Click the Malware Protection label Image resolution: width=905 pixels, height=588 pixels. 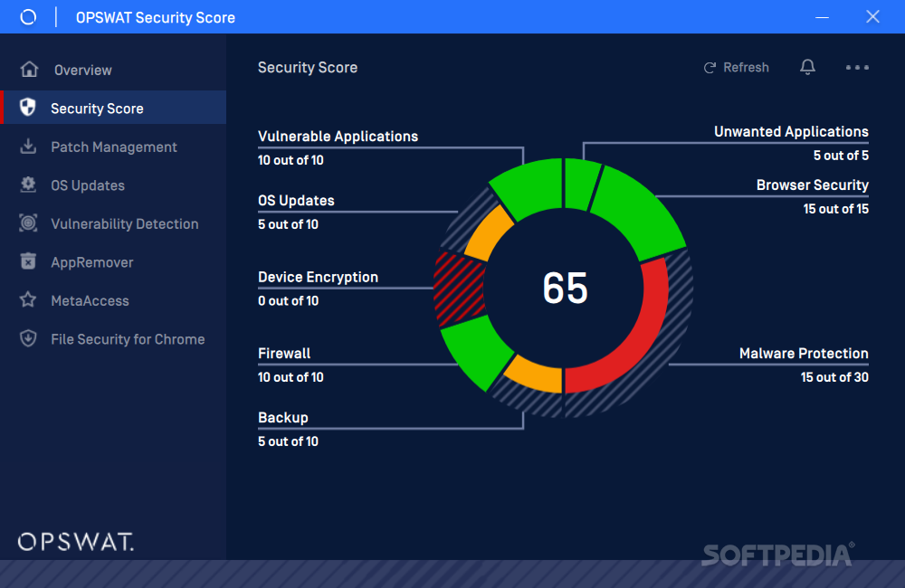pyautogui.click(x=804, y=353)
